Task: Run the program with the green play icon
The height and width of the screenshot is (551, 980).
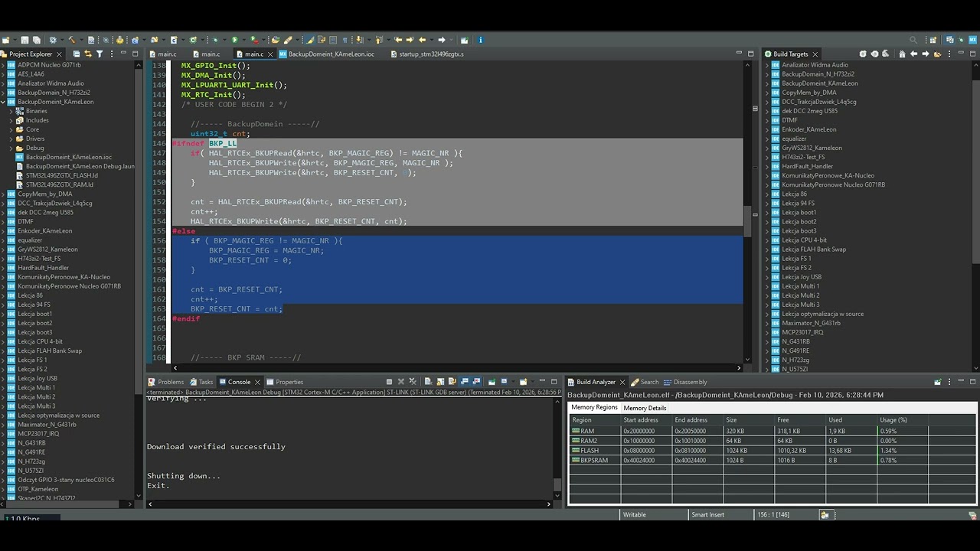Action: pos(235,40)
